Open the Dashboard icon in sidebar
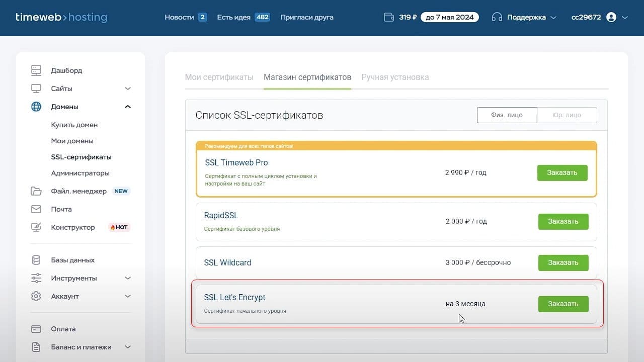This screenshot has height=362, width=644. 36,70
